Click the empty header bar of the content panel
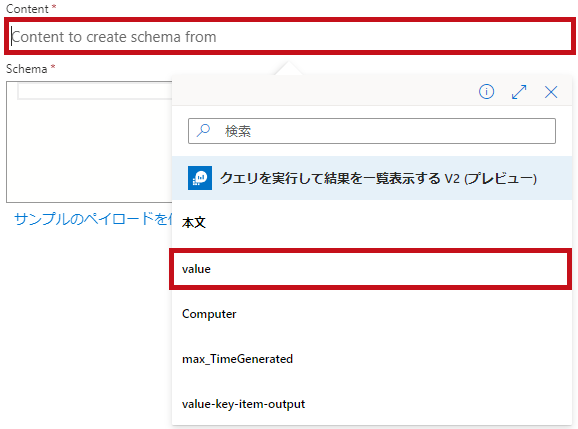Viewport: 578px width, 429px height. click(324, 91)
